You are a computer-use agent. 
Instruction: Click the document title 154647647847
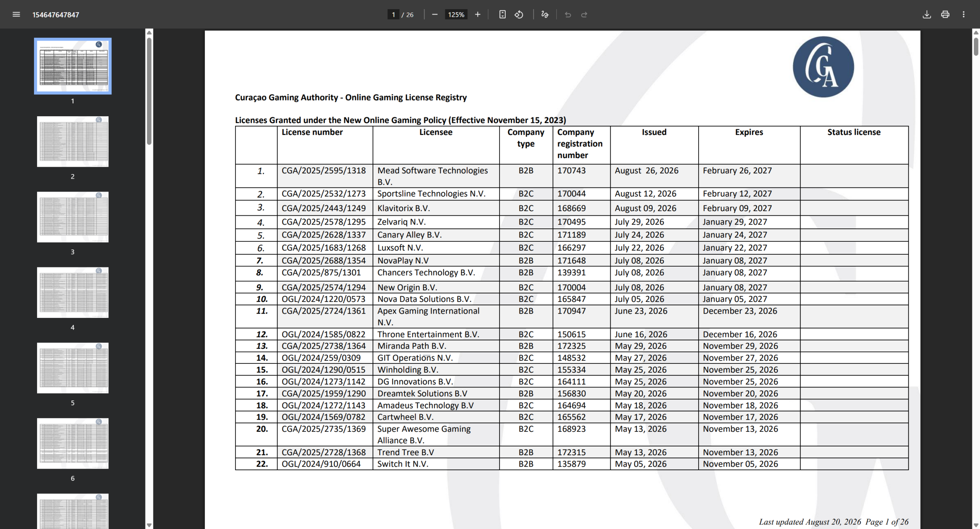tap(56, 15)
